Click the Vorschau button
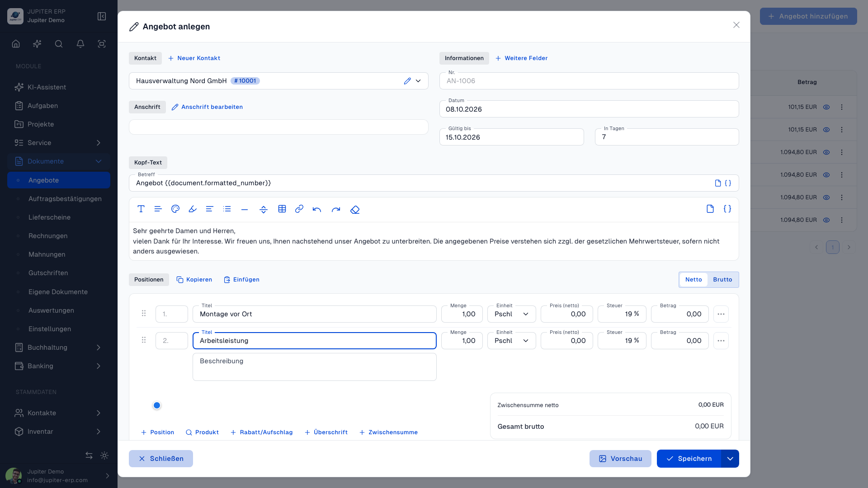Viewport: 868px width, 488px height. point(620,459)
